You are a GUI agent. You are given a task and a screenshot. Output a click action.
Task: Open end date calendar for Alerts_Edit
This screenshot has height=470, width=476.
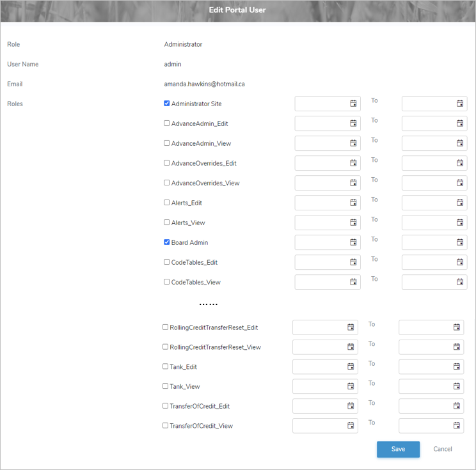coord(460,203)
